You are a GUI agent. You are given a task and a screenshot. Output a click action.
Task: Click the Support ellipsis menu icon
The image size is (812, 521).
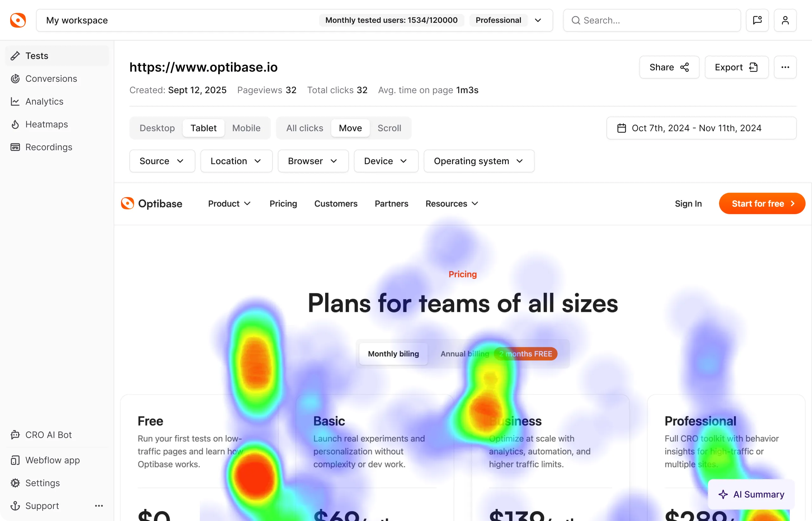(x=99, y=506)
